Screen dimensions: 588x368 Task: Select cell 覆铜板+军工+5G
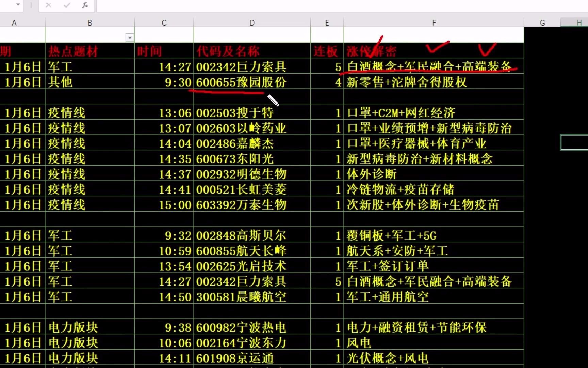[434, 235]
